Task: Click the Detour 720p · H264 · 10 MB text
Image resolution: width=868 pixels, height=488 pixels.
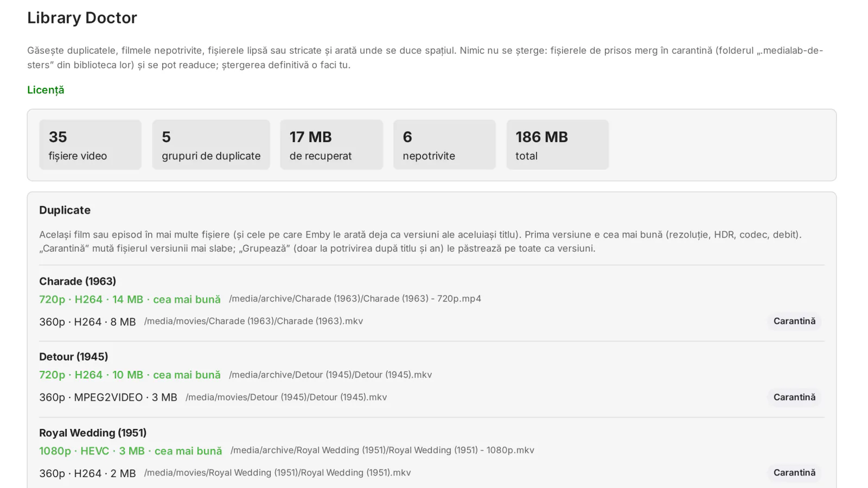Action: (130, 375)
